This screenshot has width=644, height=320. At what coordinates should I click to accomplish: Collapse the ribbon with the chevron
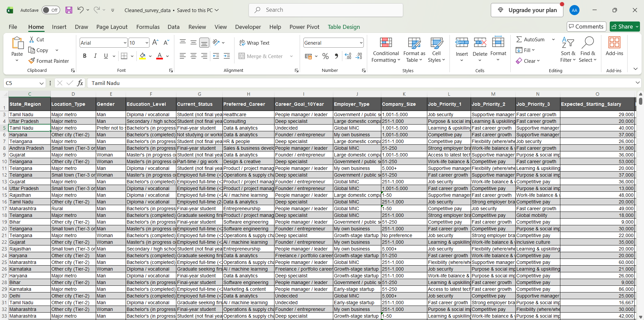pos(635,69)
